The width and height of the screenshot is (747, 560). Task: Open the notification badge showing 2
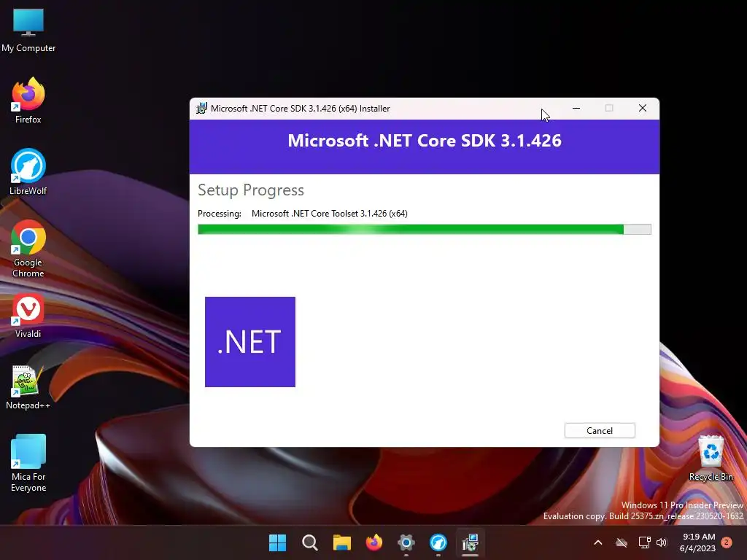(x=727, y=542)
